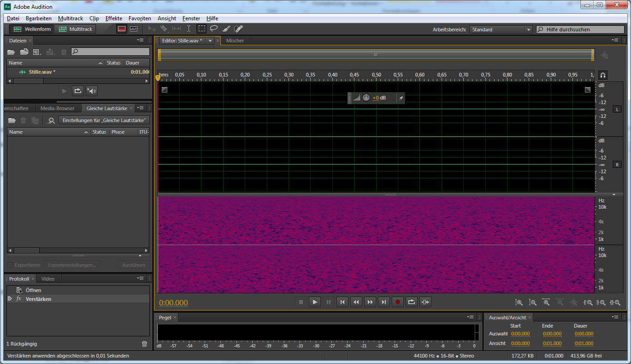Expand the Verstärken history entry arrow

click(x=10, y=299)
